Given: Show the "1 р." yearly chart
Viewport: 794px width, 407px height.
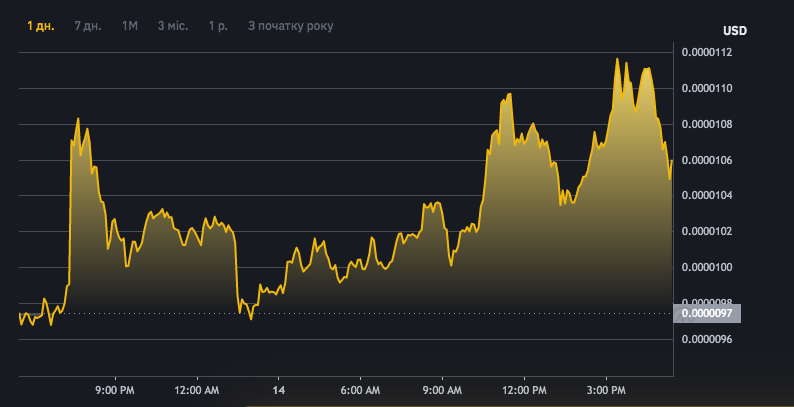Looking at the screenshot, I should click(217, 25).
